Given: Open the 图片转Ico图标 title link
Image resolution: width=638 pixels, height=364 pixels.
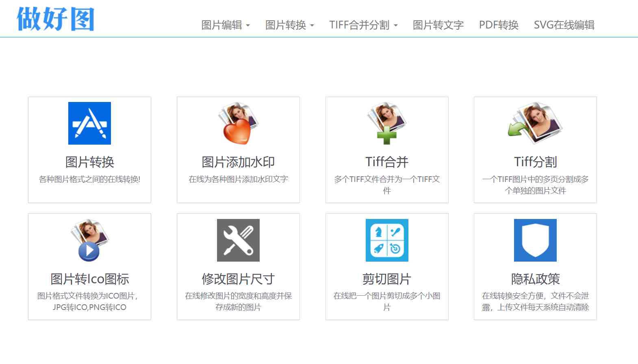Looking at the screenshot, I should 89,279.
